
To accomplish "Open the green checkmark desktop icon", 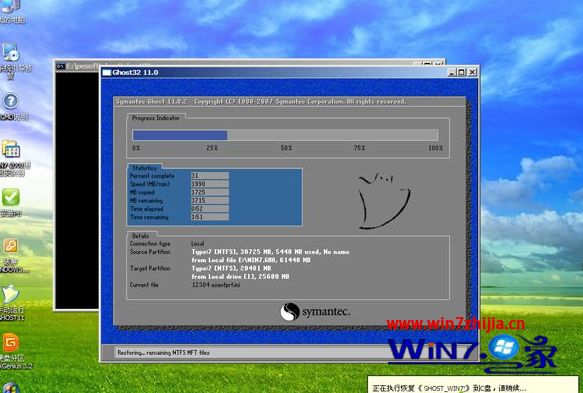I will 11,197.
